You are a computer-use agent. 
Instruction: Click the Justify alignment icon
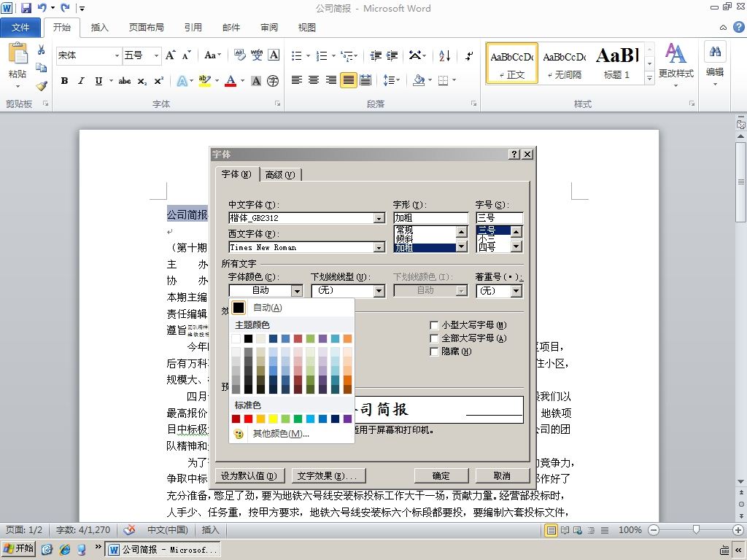(348, 80)
